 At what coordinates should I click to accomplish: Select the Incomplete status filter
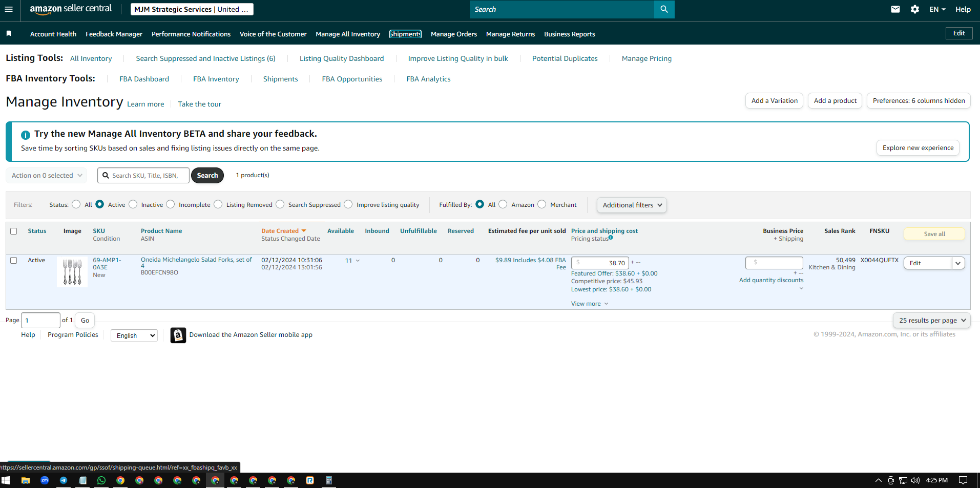171,204
